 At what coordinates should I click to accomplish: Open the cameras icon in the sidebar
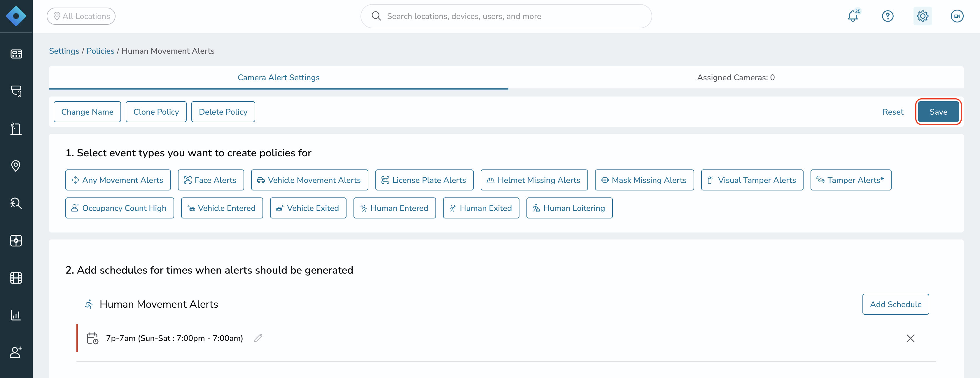tap(16, 91)
